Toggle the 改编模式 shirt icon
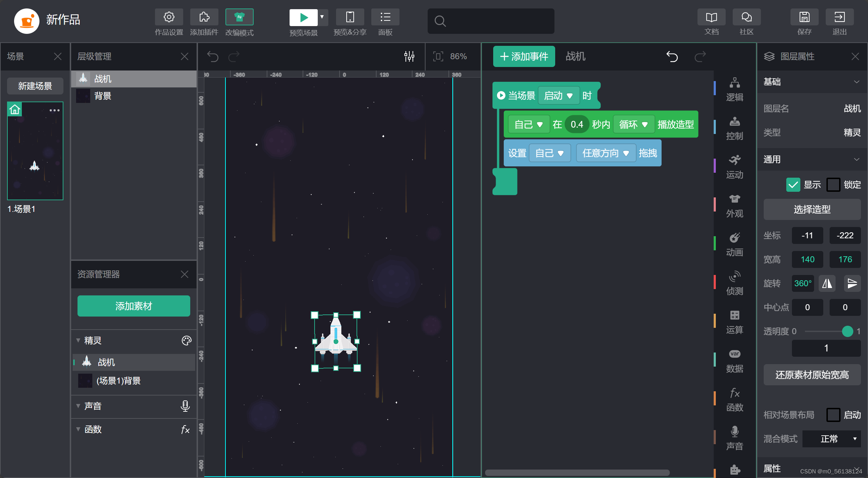 click(x=239, y=17)
